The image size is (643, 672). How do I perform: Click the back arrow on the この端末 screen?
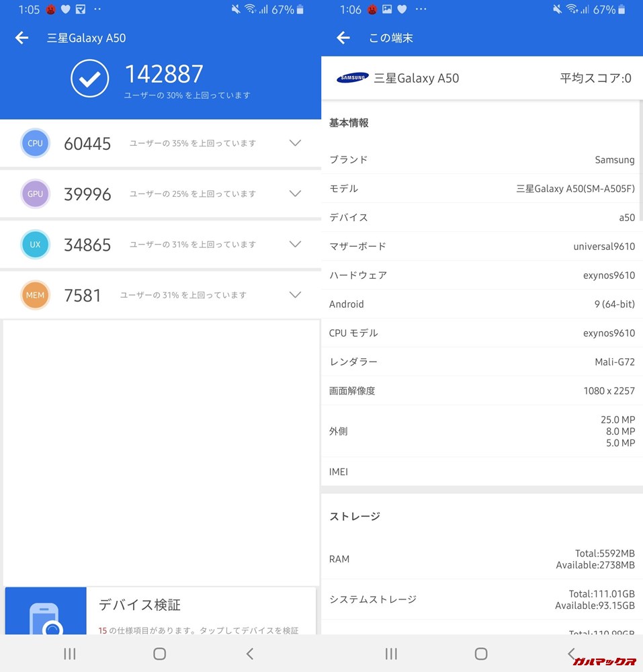pos(343,38)
